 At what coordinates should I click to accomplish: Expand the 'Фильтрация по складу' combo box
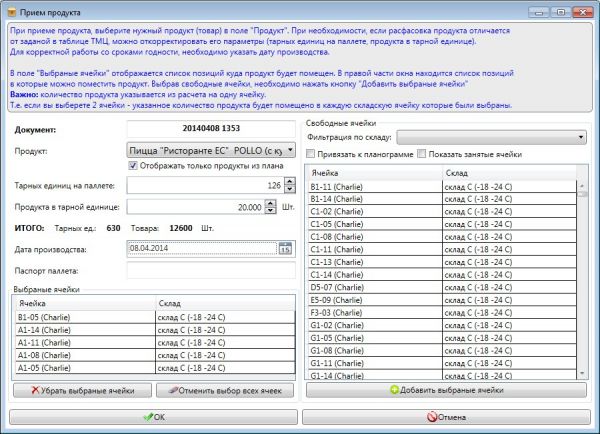pyautogui.click(x=582, y=135)
